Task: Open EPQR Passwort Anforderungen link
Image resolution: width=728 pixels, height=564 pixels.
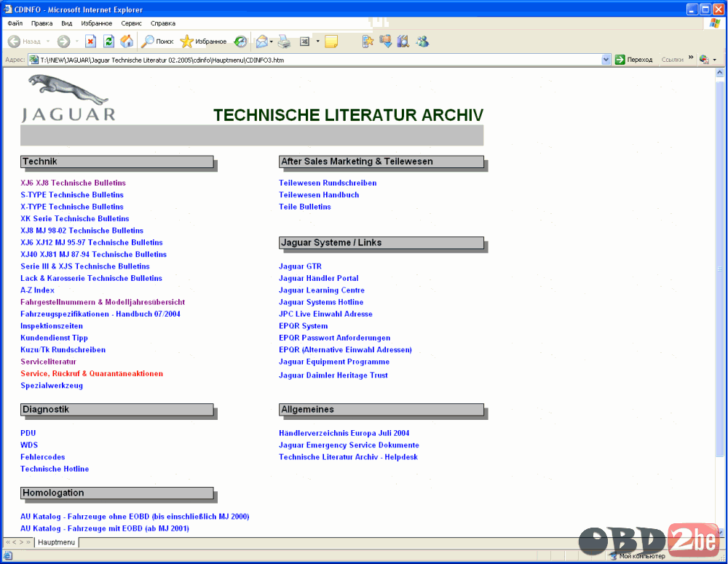Action: tap(334, 338)
